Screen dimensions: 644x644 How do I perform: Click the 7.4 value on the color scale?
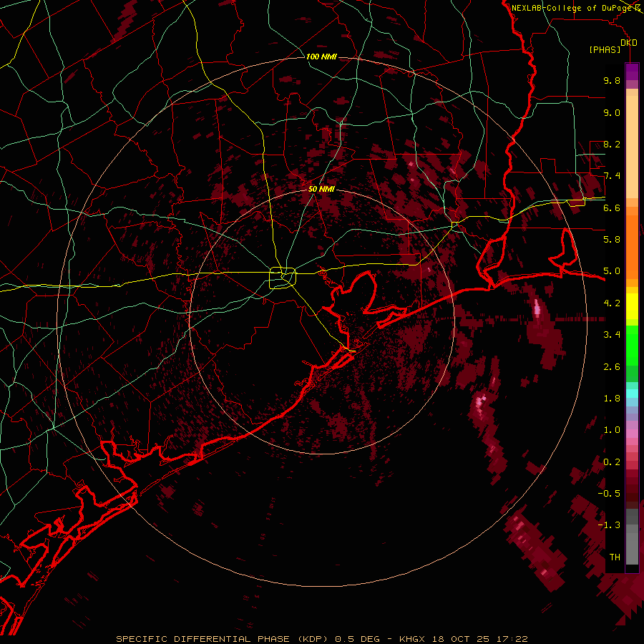tap(612, 176)
